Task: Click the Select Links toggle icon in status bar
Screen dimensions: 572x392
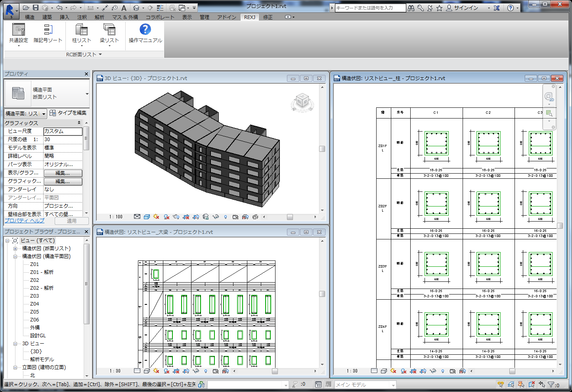Action: (501, 384)
